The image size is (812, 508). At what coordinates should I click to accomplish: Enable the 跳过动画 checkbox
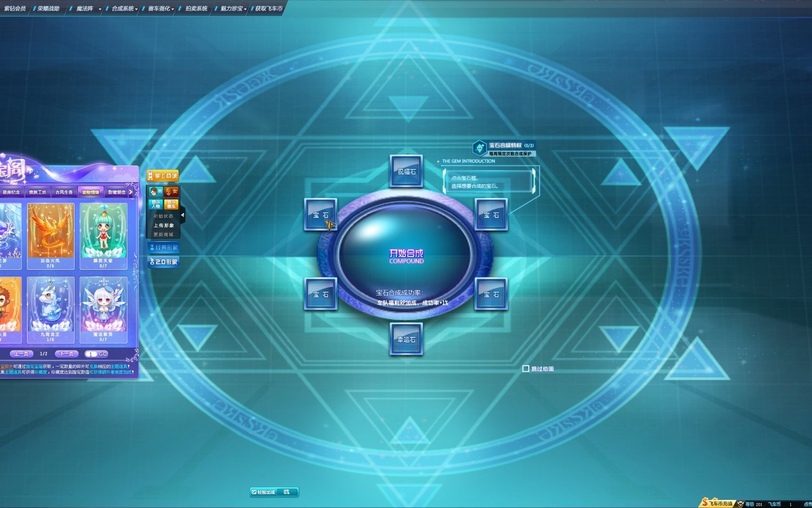(x=526, y=369)
